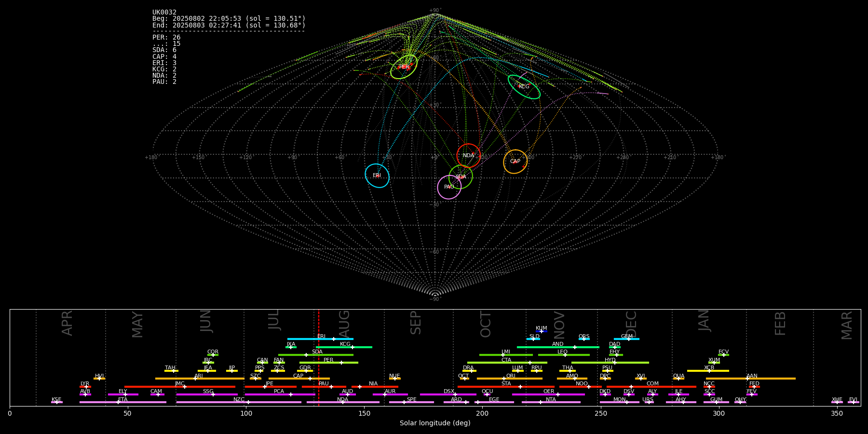The image size is (868, 434).
Task: Click the ERI cyan radiant circle on map
Action: 377,176
